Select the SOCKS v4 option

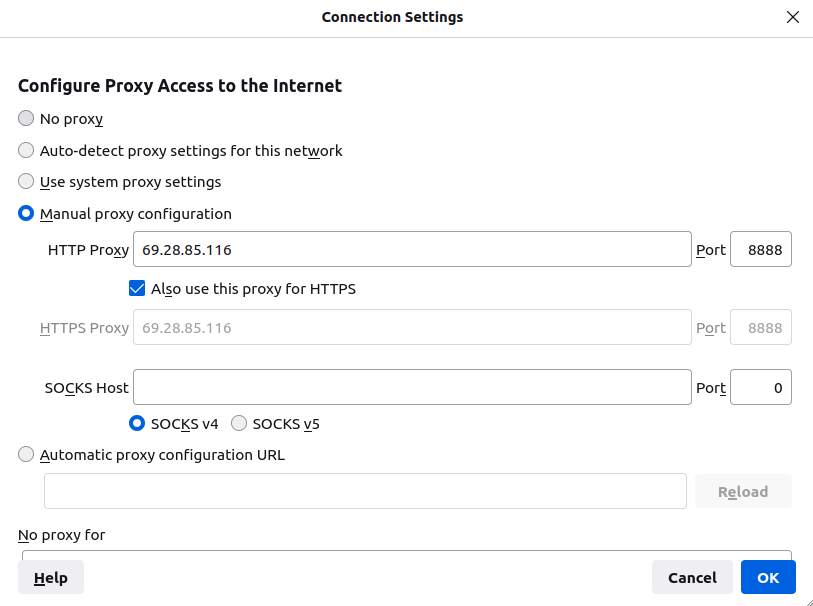[x=138, y=423]
